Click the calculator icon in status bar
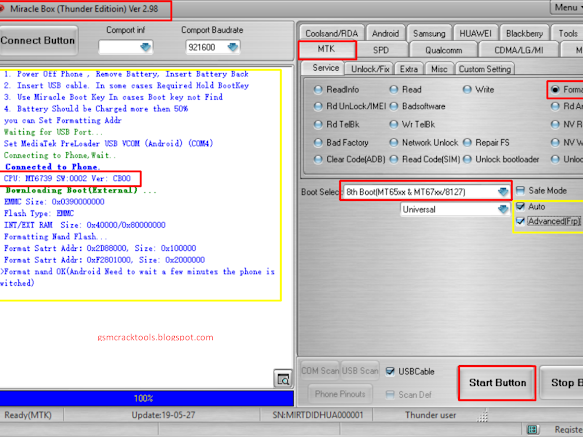Viewport: 583px width, 437px height. pyautogui.click(x=532, y=430)
